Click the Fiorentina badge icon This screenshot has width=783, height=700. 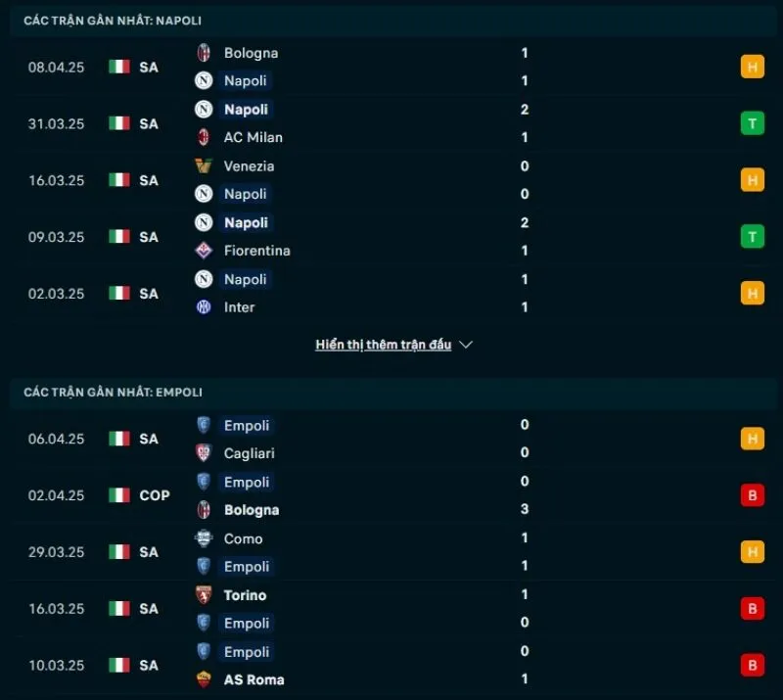click(x=204, y=251)
